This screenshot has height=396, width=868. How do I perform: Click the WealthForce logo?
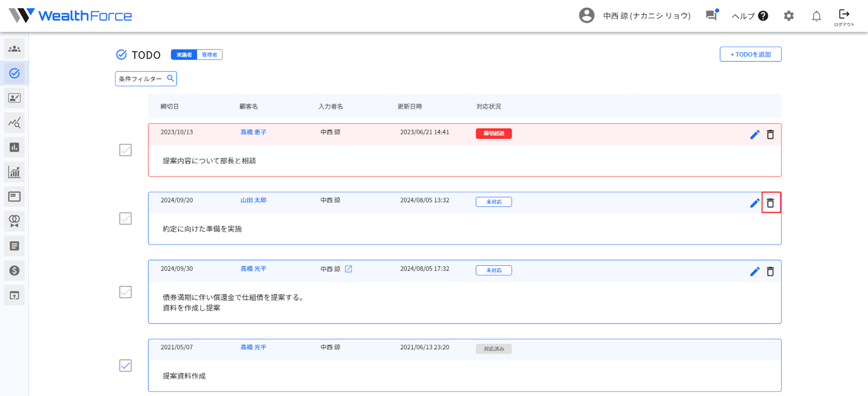click(71, 15)
